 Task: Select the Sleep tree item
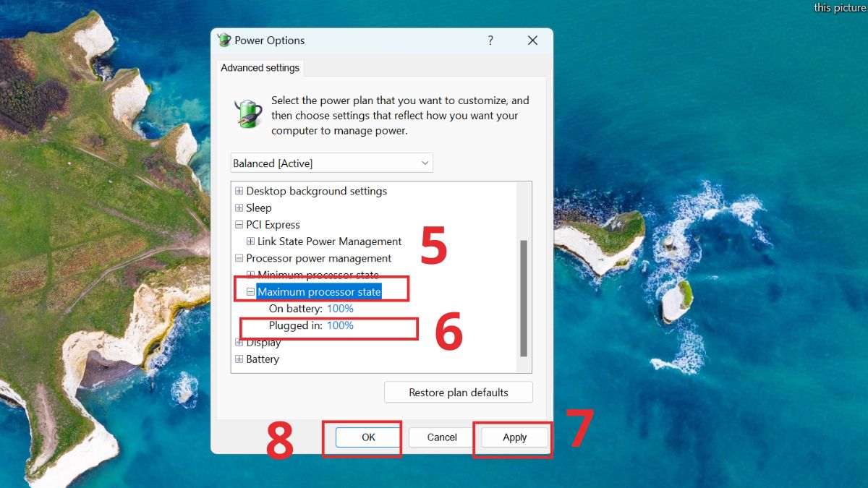(x=259, y=208)
